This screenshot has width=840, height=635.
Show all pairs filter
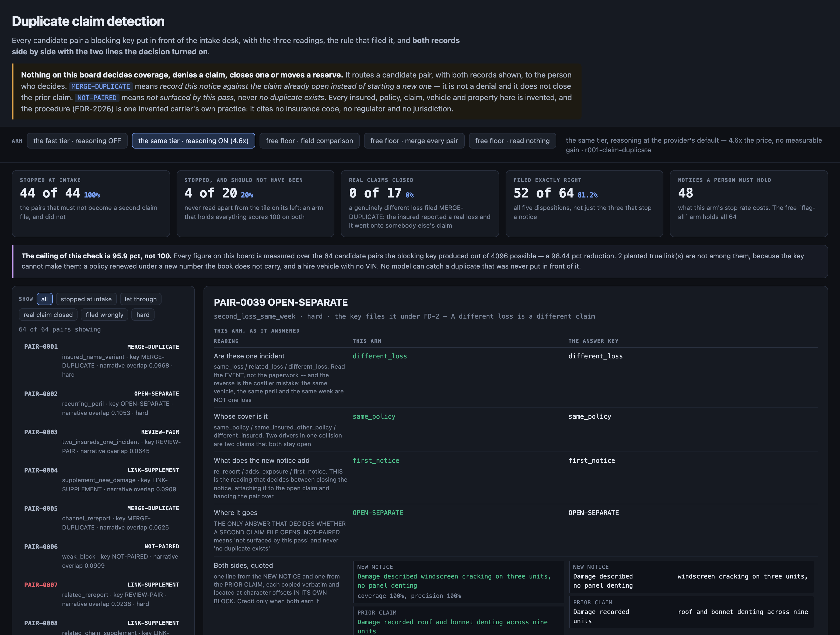pos(44,299)
